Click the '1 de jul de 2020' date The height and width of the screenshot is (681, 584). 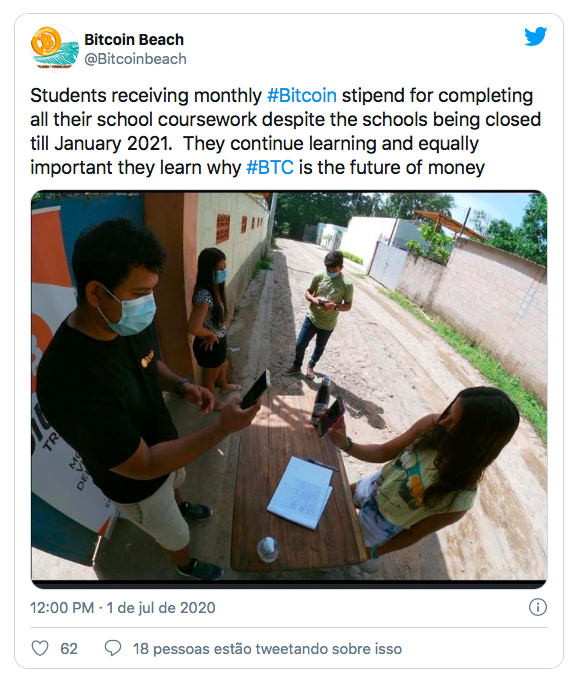tap(161, 608)
